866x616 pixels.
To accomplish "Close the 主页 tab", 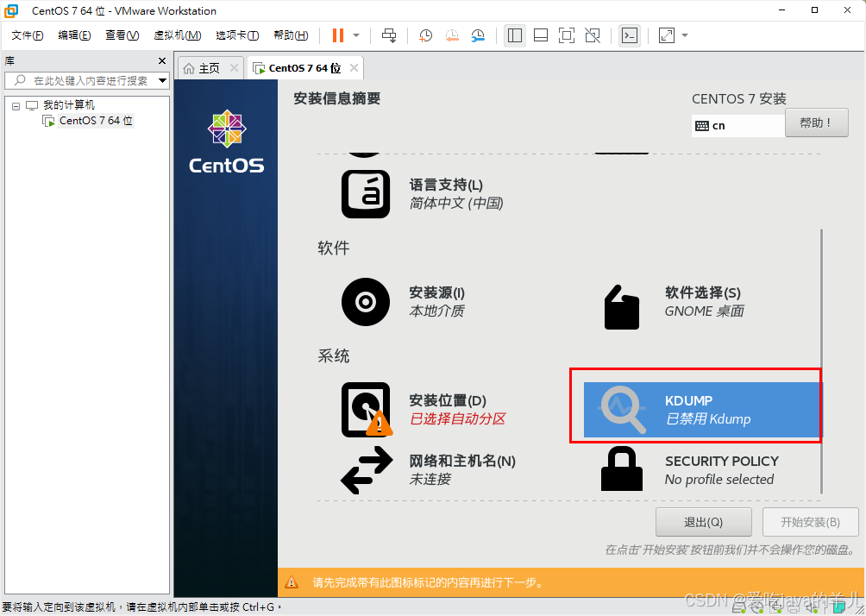I will (234, 68).
